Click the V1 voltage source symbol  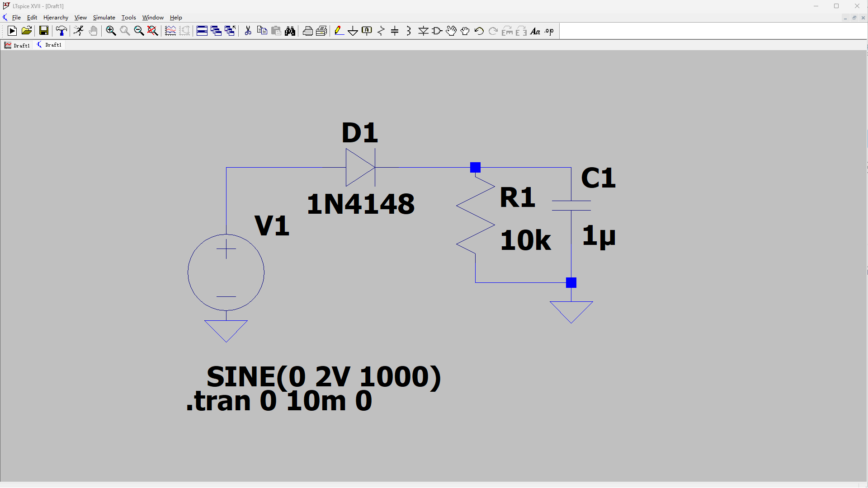[226, 272]
